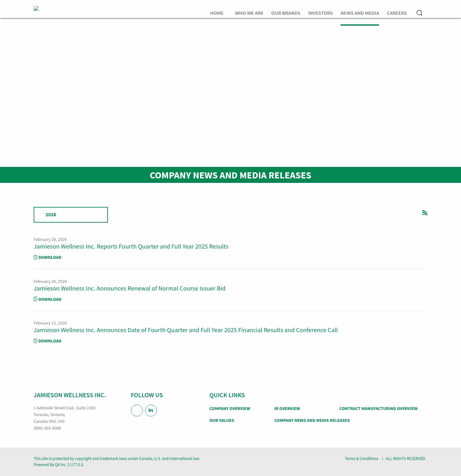This screenshot has height=476, width=461.
Task: Click the PDF icon beside the fourth quarter results download
Action: click(36, 257)
